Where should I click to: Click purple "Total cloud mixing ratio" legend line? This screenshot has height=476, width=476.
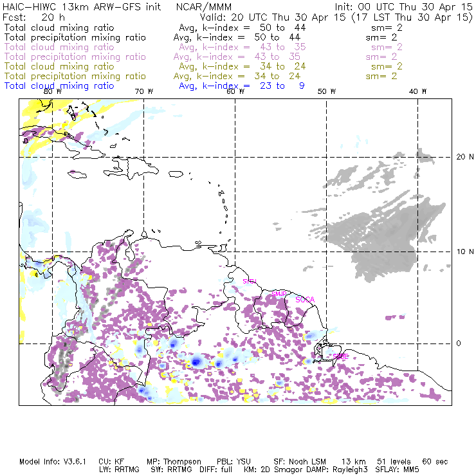[x=59, y=47]
